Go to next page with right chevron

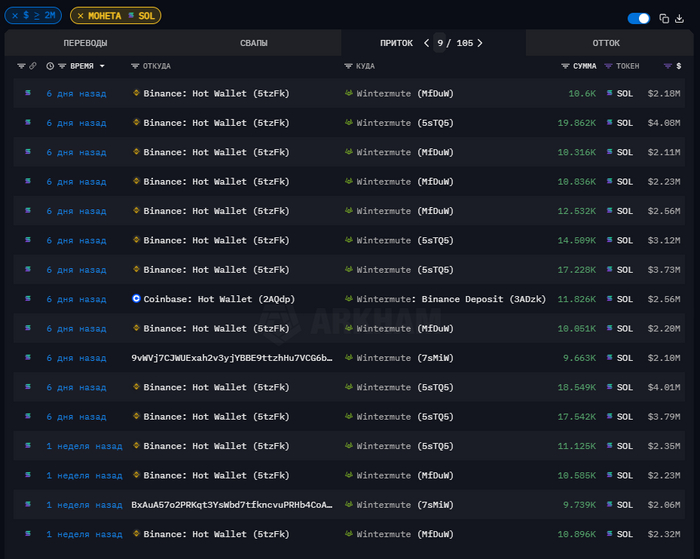pyautogui.click(x=480, y=43)
